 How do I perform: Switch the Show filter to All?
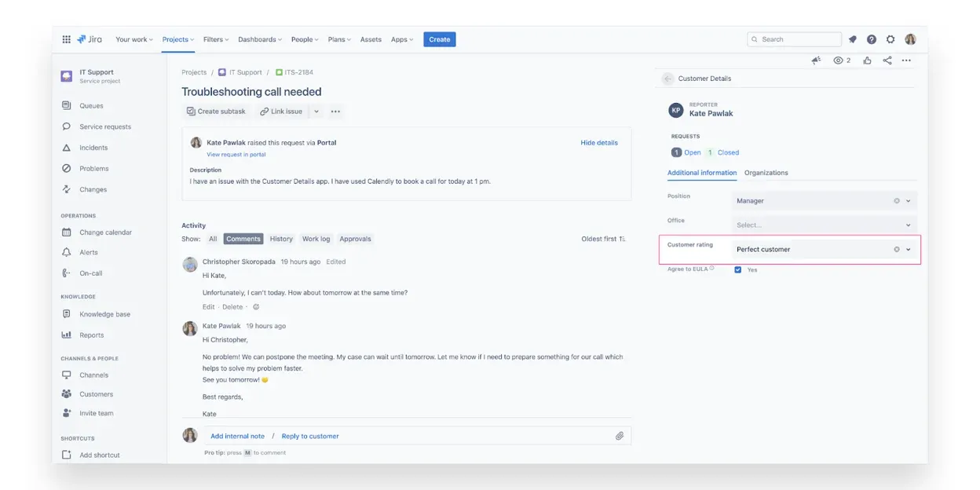(212, 238)
